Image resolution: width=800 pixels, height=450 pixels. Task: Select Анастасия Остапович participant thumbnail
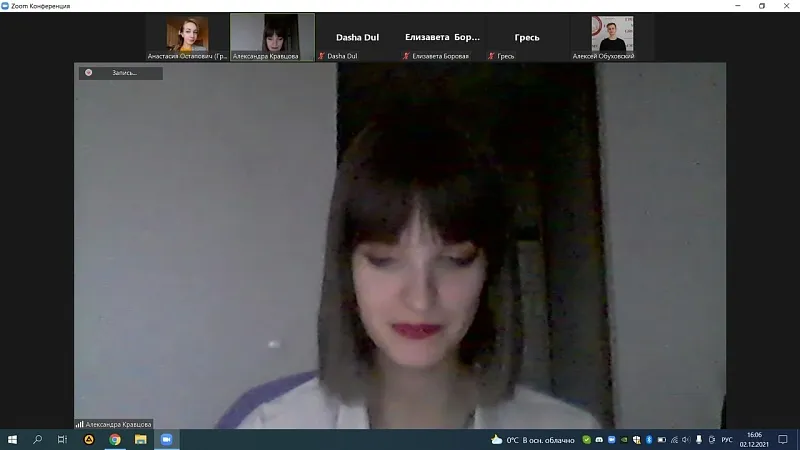click(187, 37)
